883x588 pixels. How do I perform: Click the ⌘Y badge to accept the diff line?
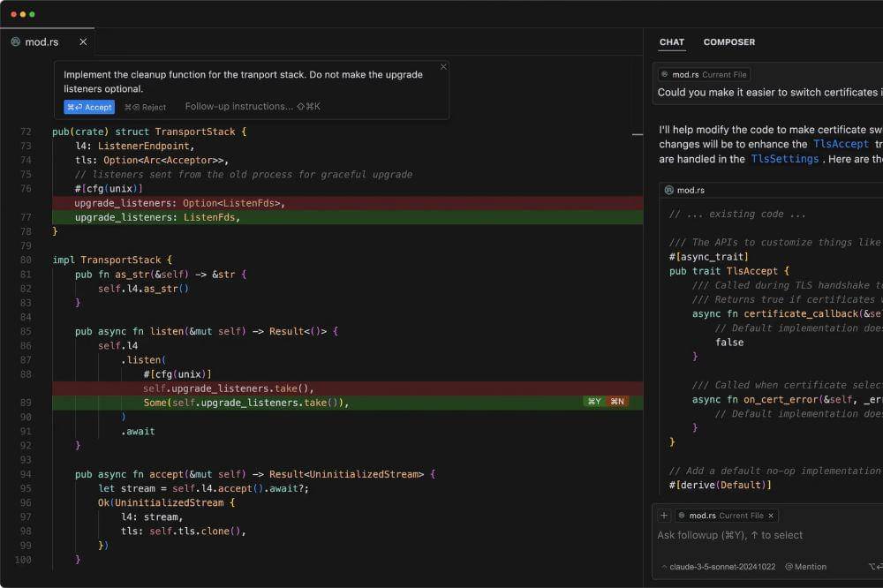click(x=594, y=402)
